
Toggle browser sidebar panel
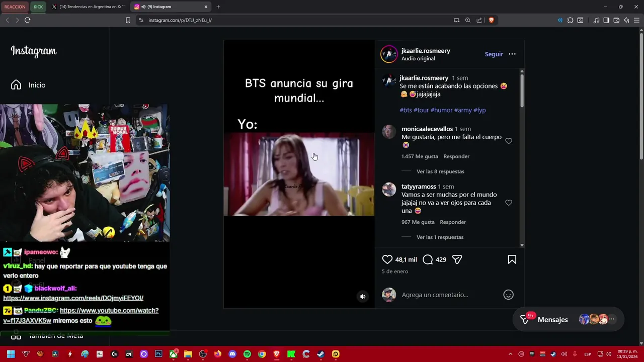[606, 20]
